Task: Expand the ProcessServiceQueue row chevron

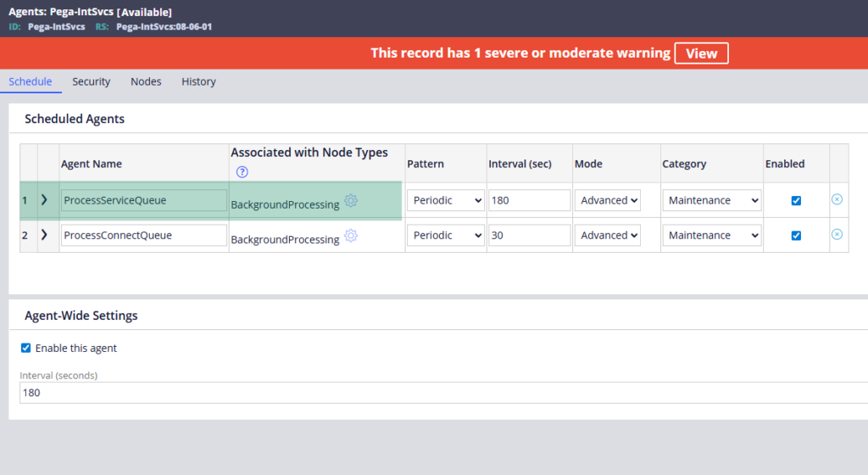Action: pyautogui.click(x=44, y=200)
